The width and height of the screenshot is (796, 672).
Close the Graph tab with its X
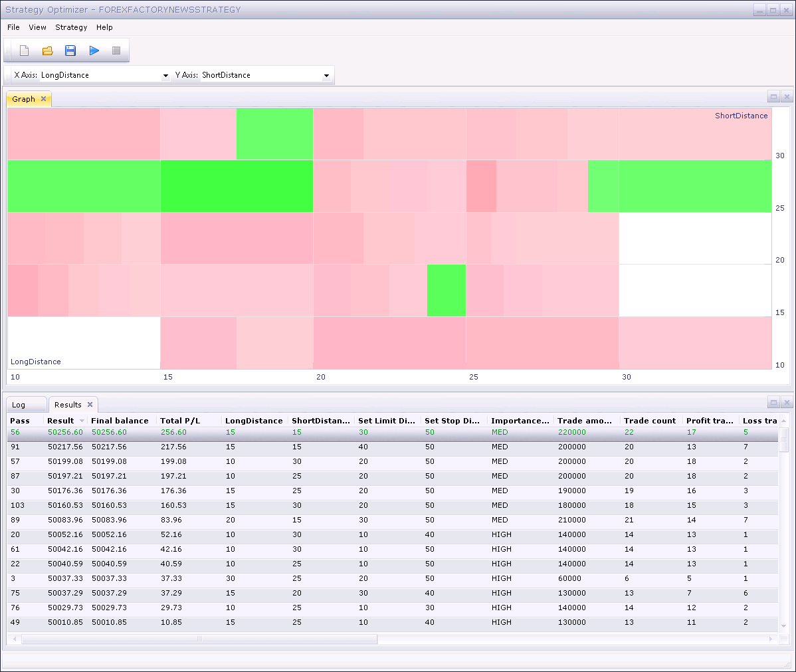click(44, 98)
